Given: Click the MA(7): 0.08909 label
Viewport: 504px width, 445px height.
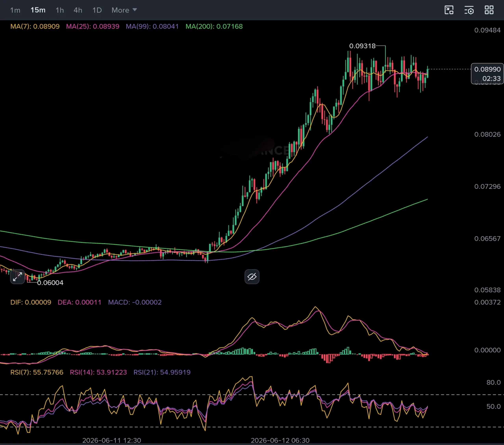Looking at the screenshot, I should click(x=35, y=26).
